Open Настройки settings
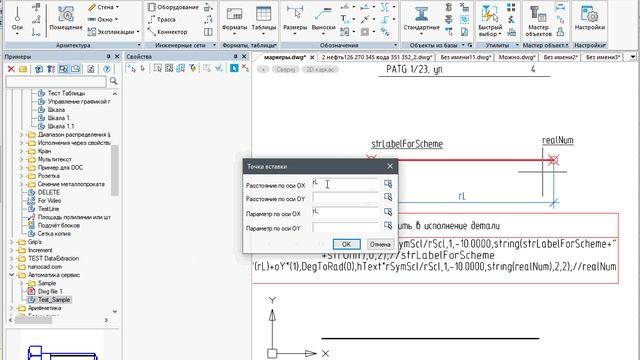Viewport: 640px width, 360px height. point(590,18)
